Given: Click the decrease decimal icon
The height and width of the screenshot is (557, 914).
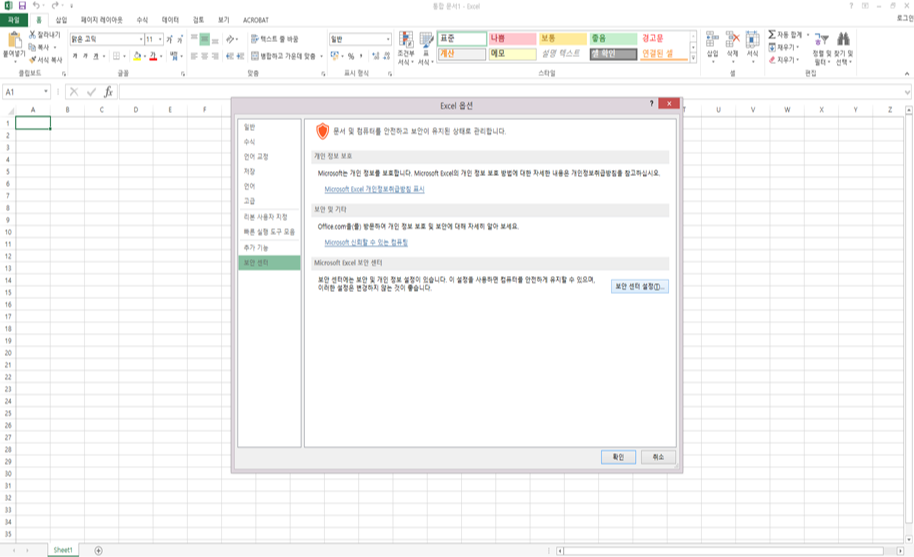Looking at the screenshot, I should point(386,56).
